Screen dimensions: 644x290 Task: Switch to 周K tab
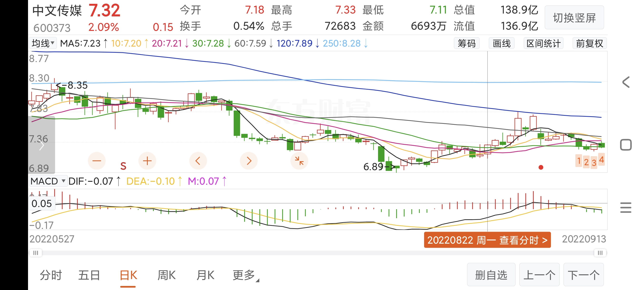tap(166, 275)
